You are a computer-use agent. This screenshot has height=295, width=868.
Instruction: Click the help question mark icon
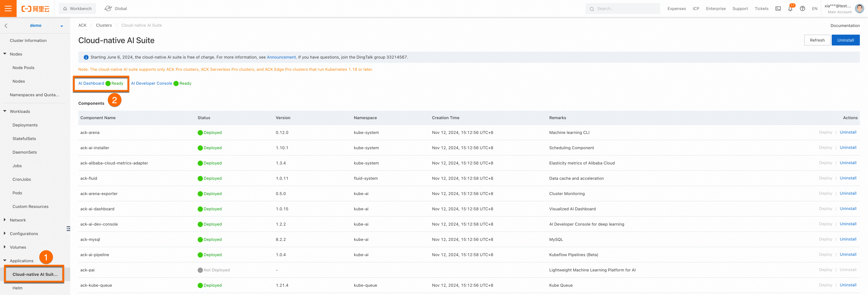click(x=802, y=9)
